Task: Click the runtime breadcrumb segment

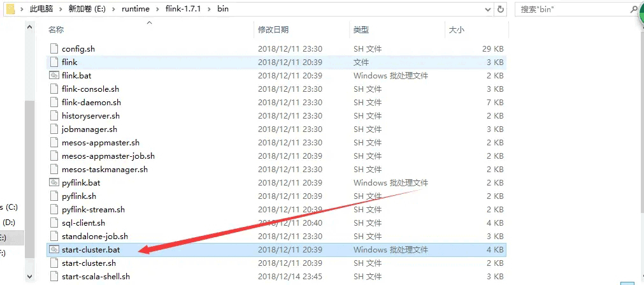Action: [135, 9]
